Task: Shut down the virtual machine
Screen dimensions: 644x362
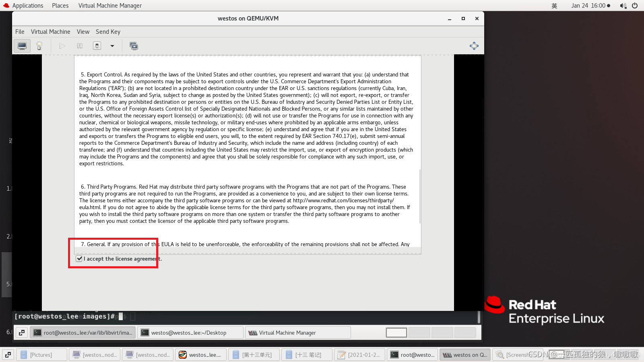Action: point(97,46)
